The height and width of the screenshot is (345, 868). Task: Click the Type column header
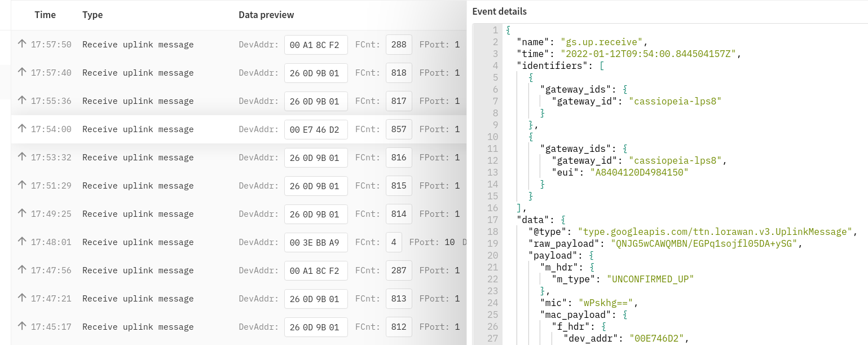click(92, 15)
